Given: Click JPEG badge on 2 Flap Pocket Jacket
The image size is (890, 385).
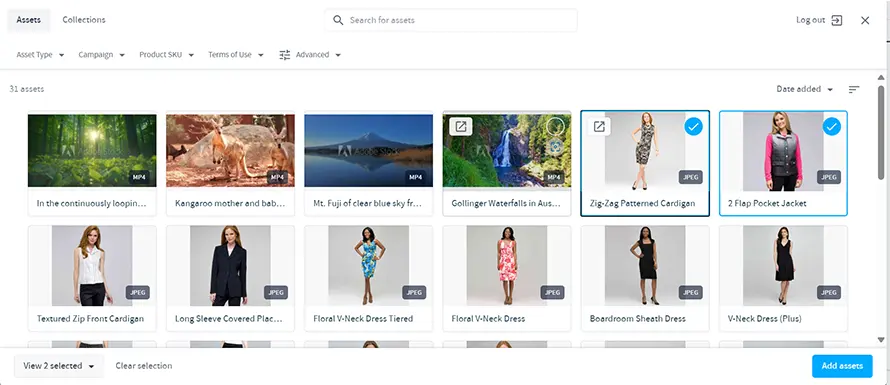Looking at the screenshot, I should pos(829,177).
